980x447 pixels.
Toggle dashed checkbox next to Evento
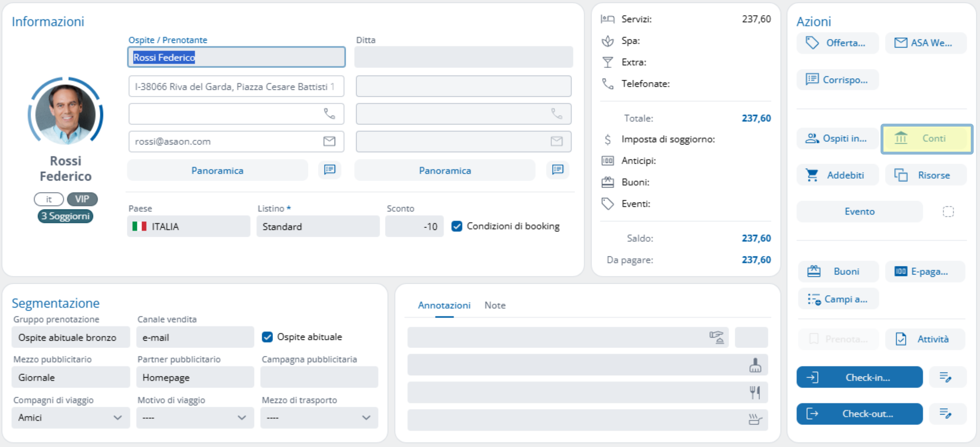coord(948,211)
